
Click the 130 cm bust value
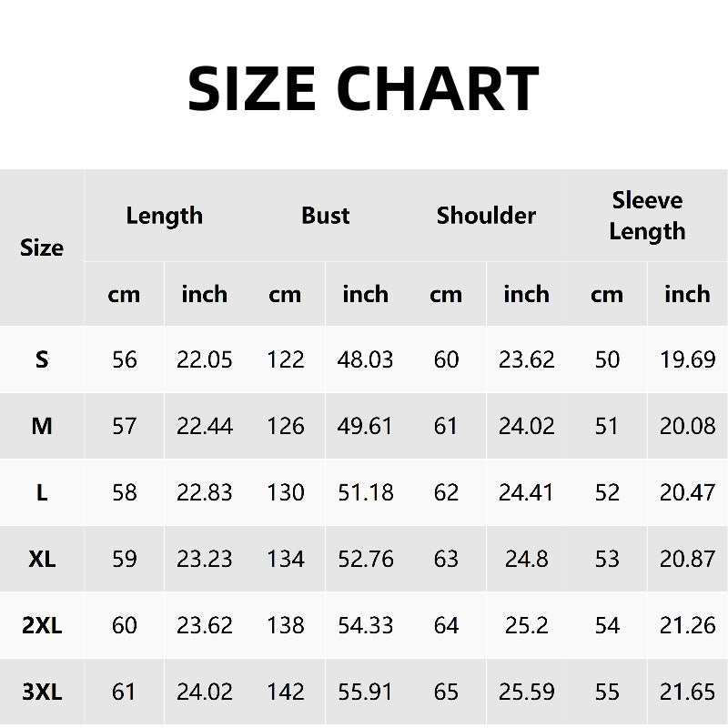(285, 492)
